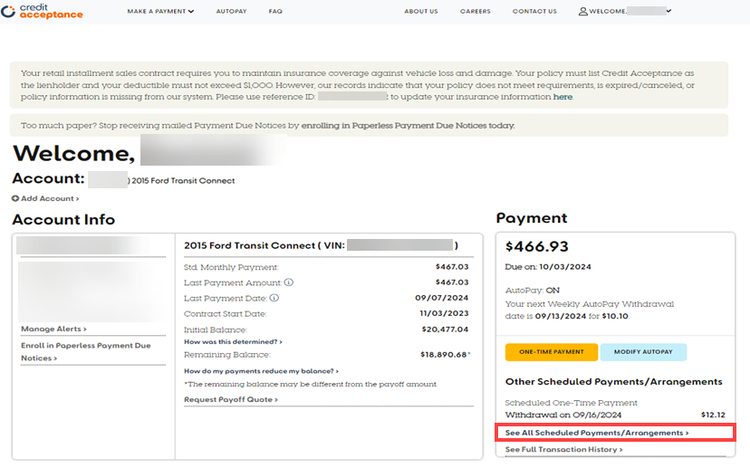This screenshot has width=750, height=468.
Task: Open the Contact Us page
Action: [534, 11]
